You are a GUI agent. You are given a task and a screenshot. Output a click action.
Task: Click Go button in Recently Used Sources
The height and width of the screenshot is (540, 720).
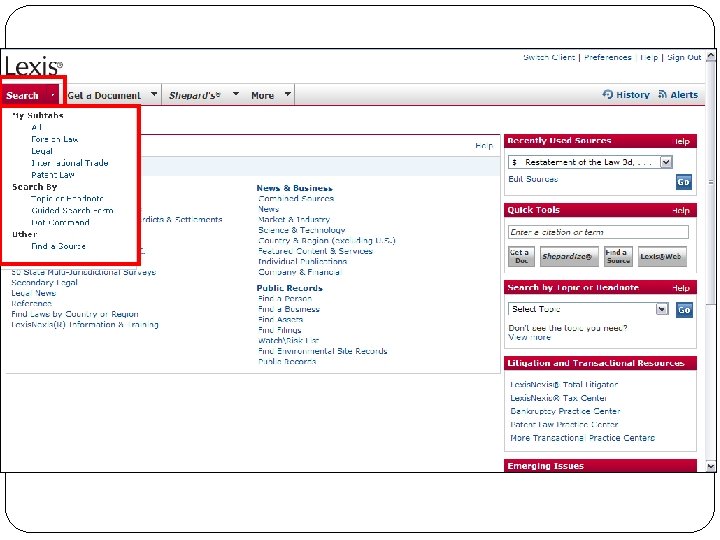click(683, 182)
